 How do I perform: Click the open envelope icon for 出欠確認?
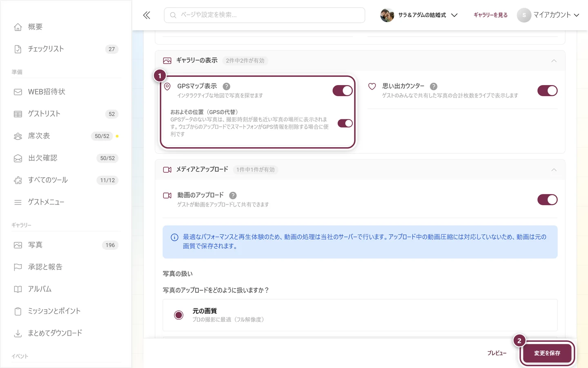(18, 158)
